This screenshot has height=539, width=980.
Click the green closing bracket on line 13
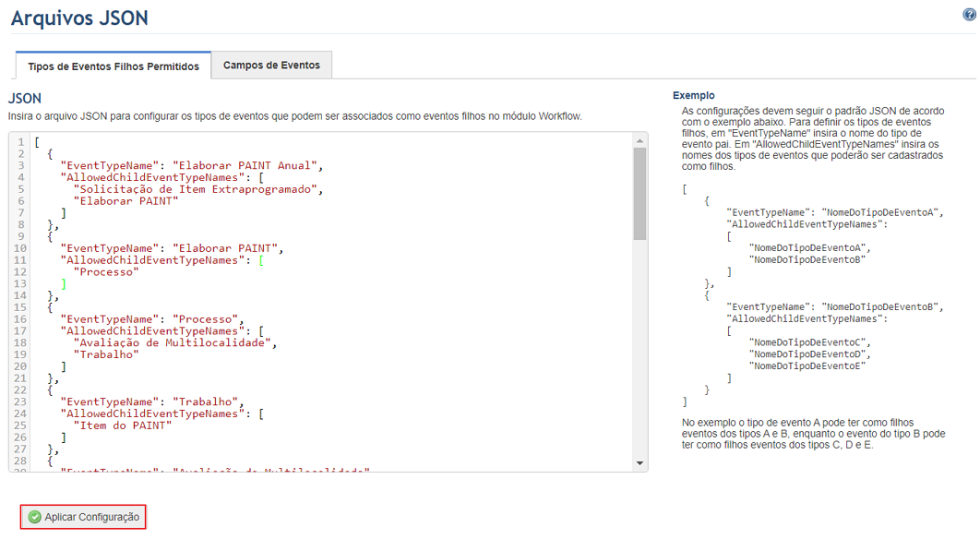64,284
